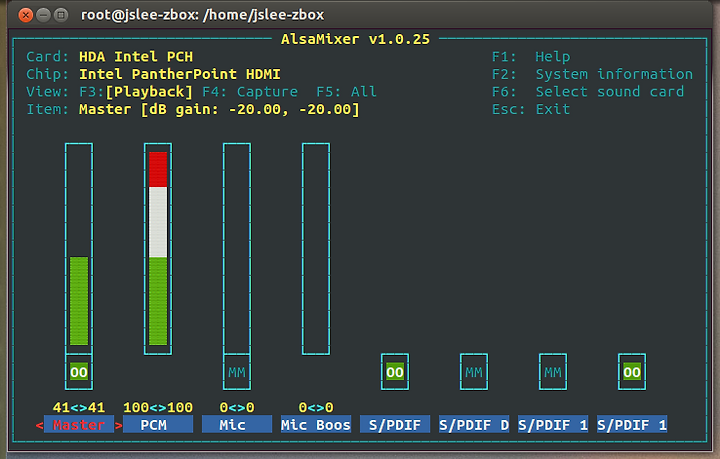Unmute the Mic channel MM box
This screenshot has width=720, height=459.
click(237, 372)
